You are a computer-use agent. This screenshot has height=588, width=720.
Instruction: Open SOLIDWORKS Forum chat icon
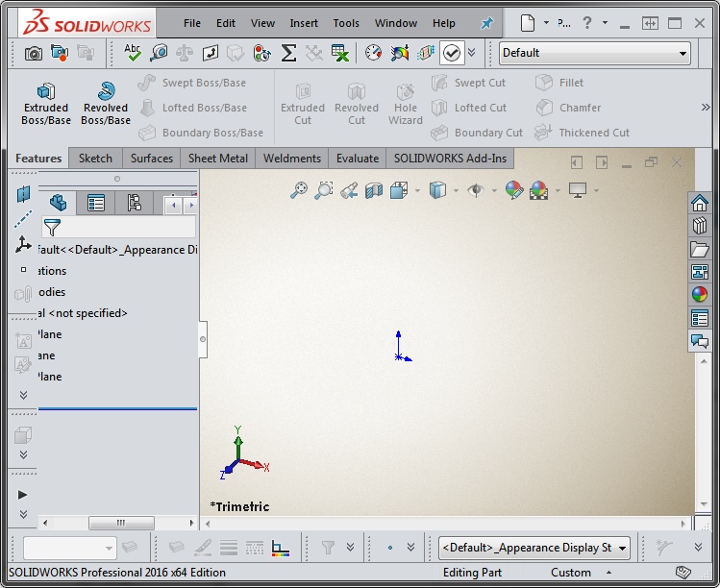[700, 340]
